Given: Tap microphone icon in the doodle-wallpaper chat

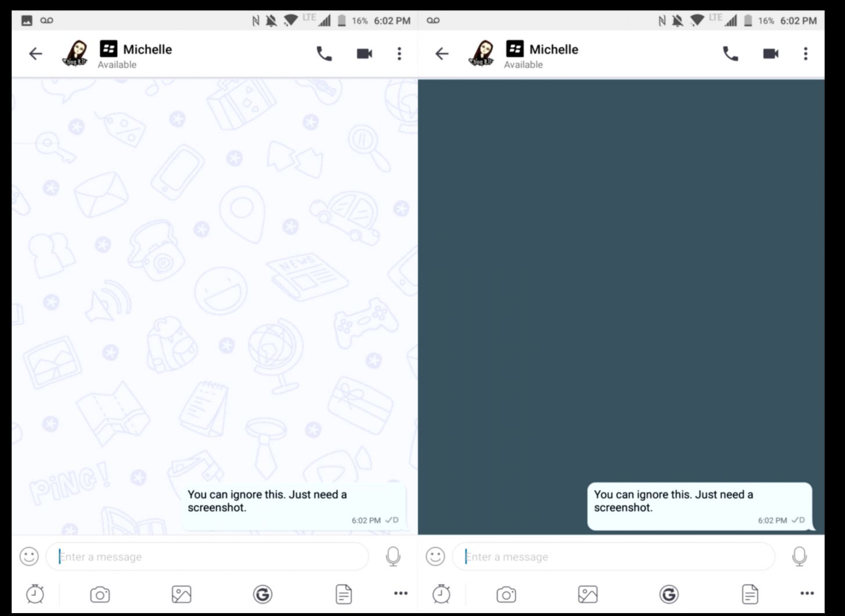Looking at the screenshot, I should click(393, 556).
